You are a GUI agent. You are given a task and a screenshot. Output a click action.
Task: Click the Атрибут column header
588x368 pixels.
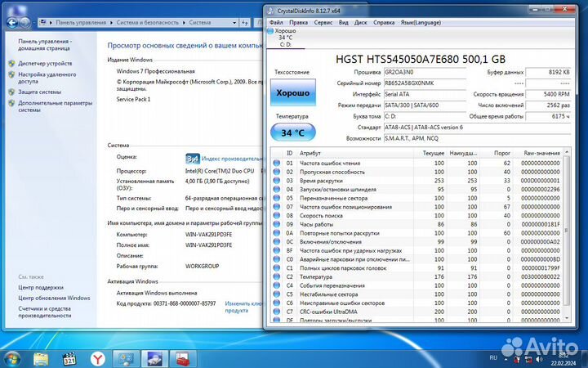pos(355,153)
